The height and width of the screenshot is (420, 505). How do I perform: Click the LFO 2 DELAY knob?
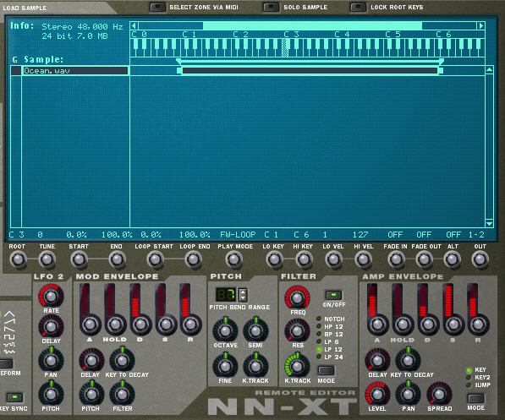pyautogui.click(x=51, y=327)
